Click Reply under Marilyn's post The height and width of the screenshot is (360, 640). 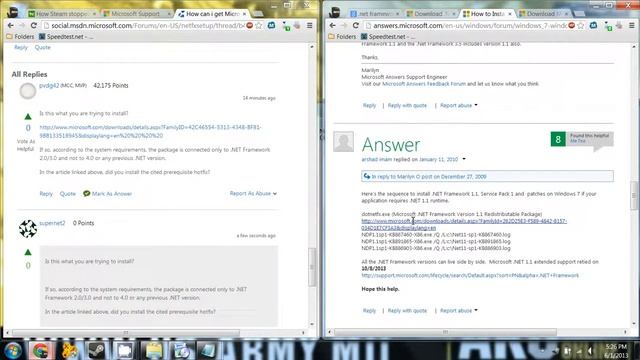pyautogui.click(x=369, y=105)
